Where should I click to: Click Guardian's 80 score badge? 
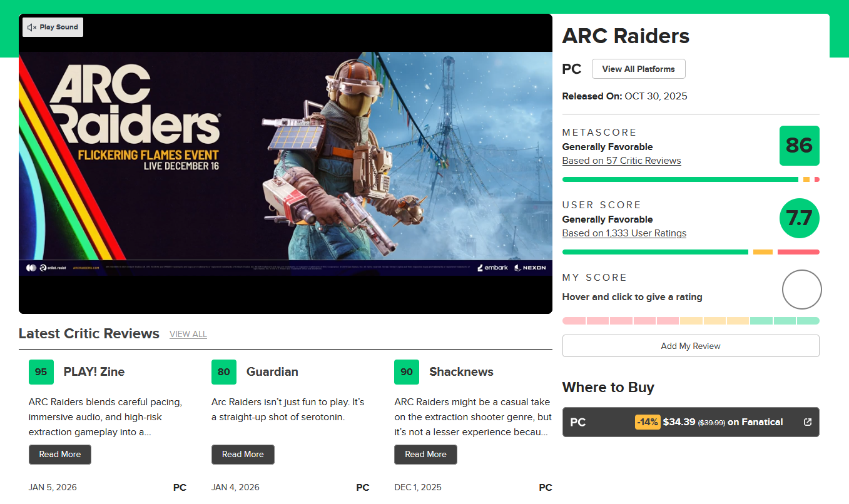[224, 372]
